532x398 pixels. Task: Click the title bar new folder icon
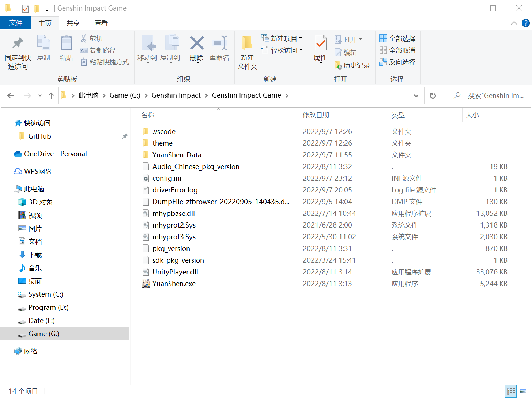coord(37,8)
